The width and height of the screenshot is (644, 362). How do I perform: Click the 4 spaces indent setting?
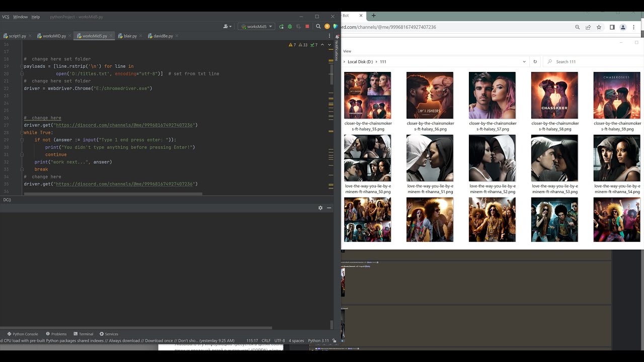(x=296, y=341)
